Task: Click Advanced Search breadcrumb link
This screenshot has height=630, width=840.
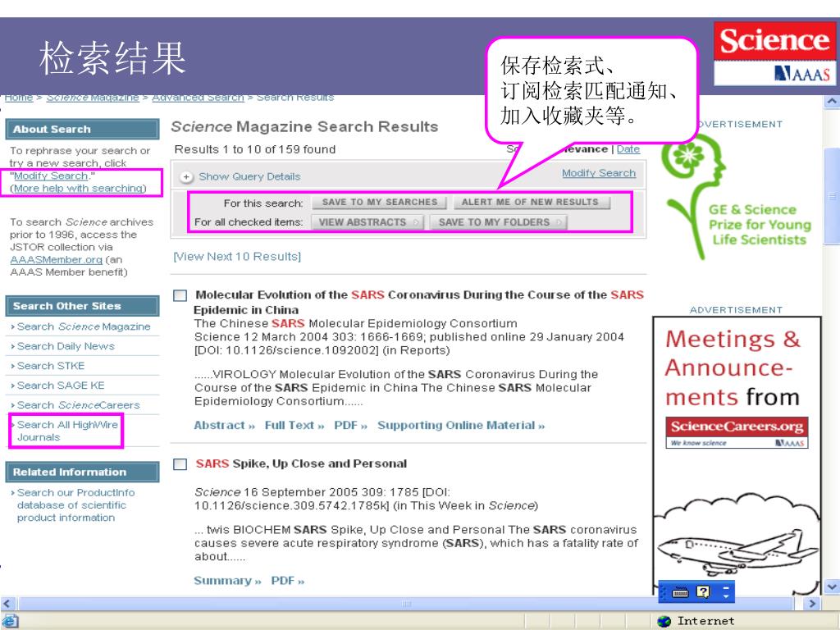Action: tap(198, 98)
